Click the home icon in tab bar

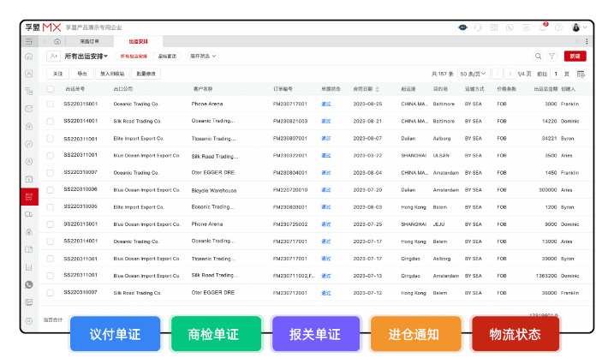[x=57, y=41]
